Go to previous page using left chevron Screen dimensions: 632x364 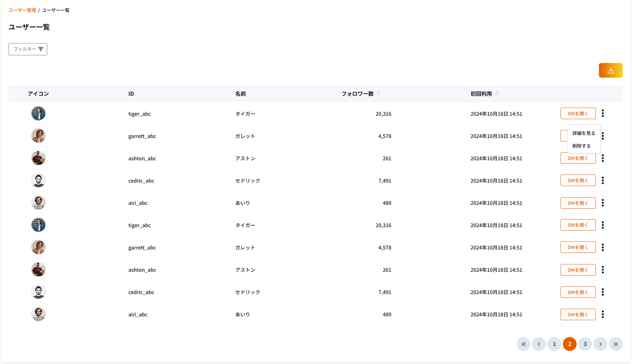tap(539, 344)
